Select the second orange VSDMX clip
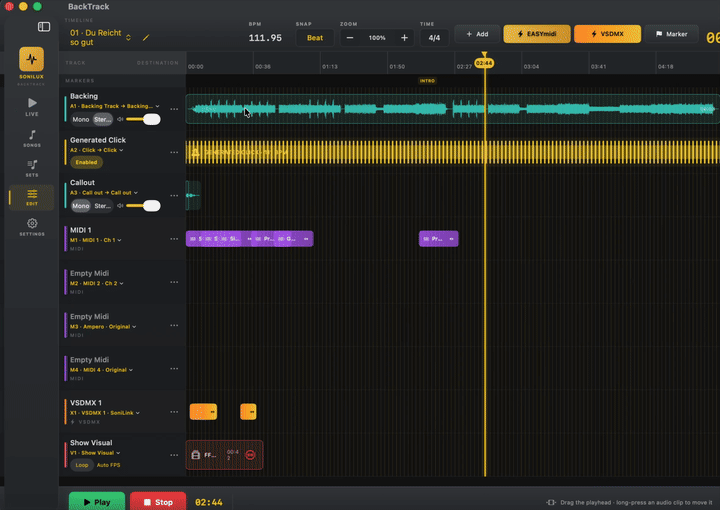This screenshot has height=510, width=720. point(248,412)
